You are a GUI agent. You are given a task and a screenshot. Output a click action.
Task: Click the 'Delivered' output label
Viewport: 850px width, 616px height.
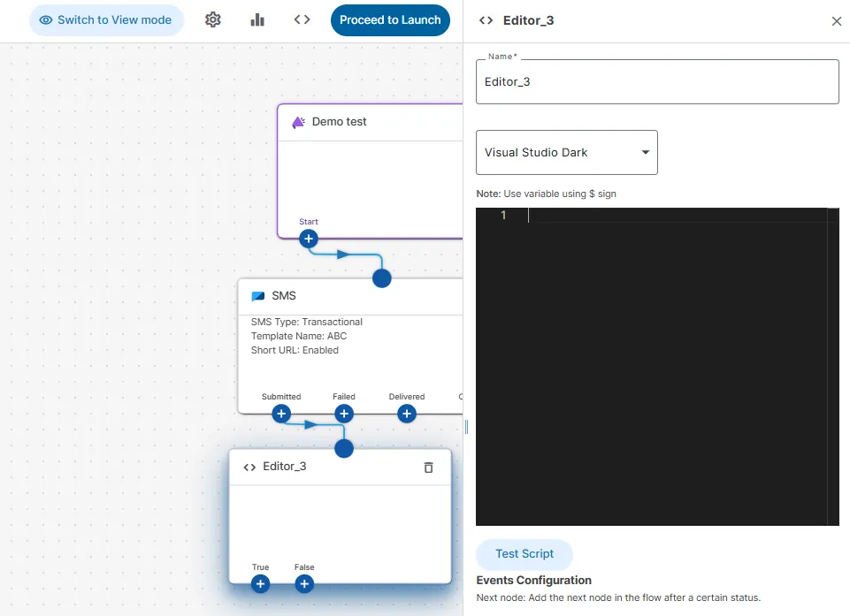click(407, 397)
